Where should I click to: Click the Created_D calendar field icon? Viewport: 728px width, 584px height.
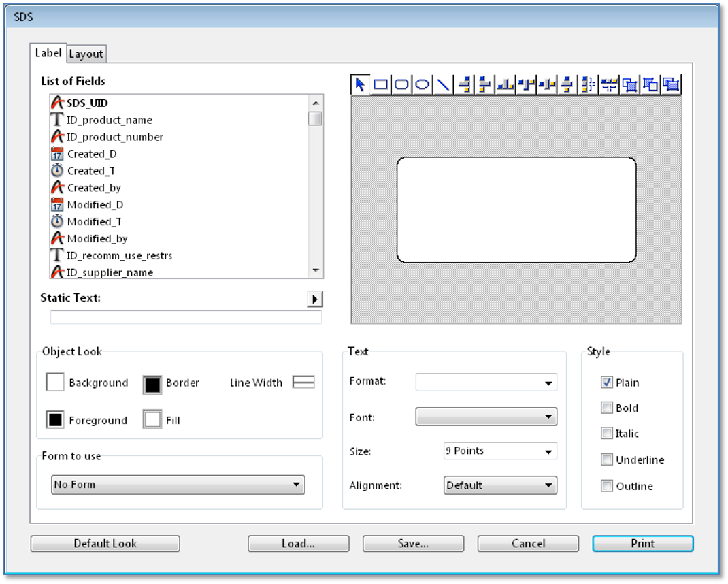56,154
